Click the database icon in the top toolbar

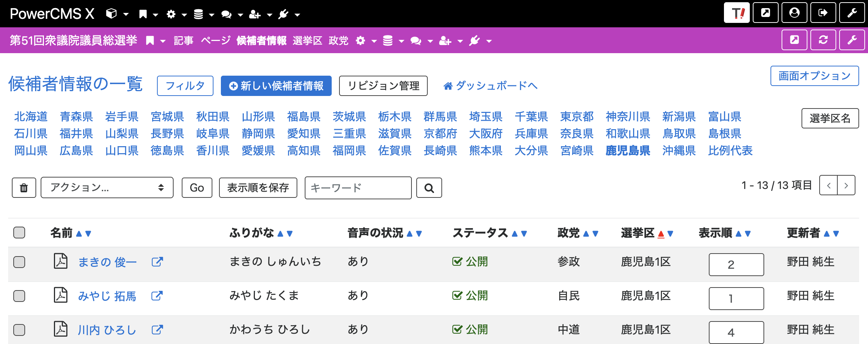[199, 14]
